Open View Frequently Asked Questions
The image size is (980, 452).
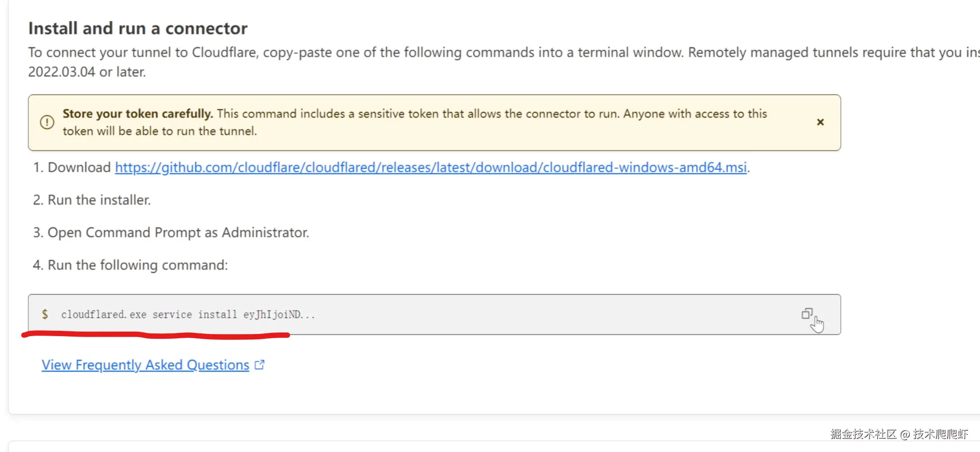click(145, 365)
